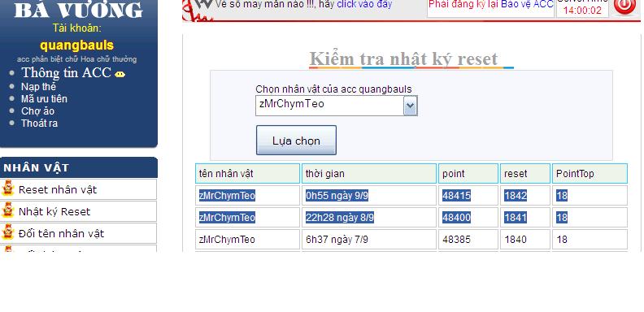This screenshot has width=644, height=312.
Task: Click the icon beside Reset nhân vật
Action: tap(8, 188)
